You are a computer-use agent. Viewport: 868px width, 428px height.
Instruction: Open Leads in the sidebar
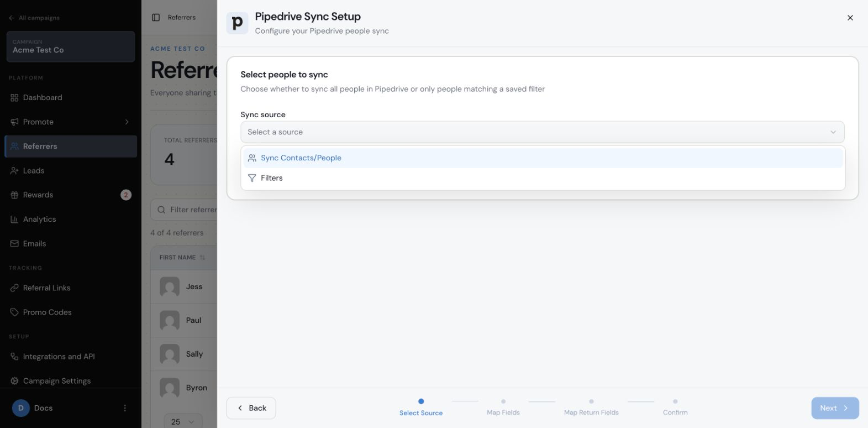click(x=71, y=171)
